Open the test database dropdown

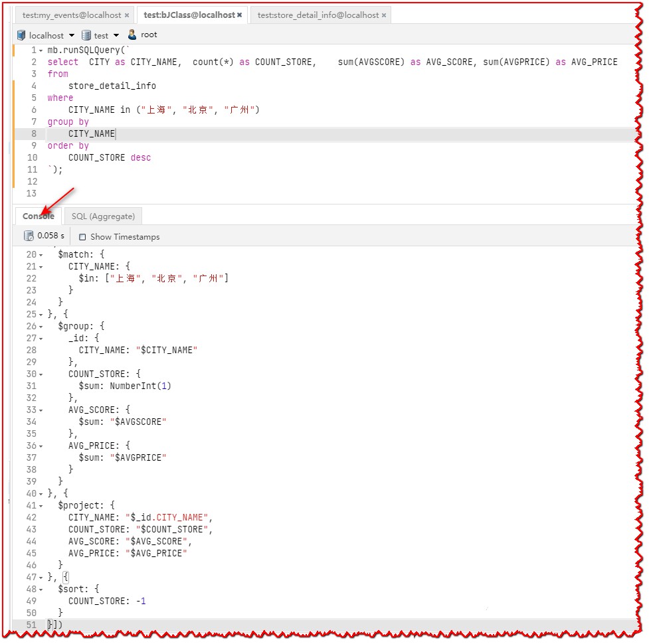coord(117,35)
